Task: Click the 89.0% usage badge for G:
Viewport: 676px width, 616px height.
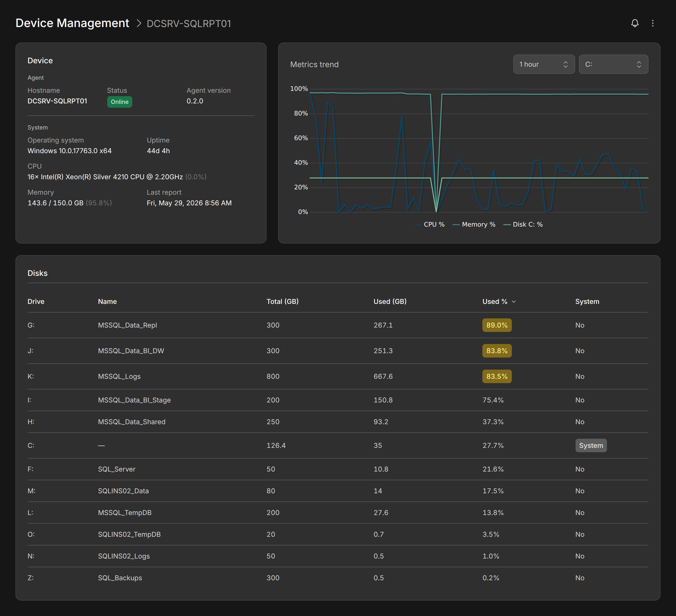Action: 497,325
